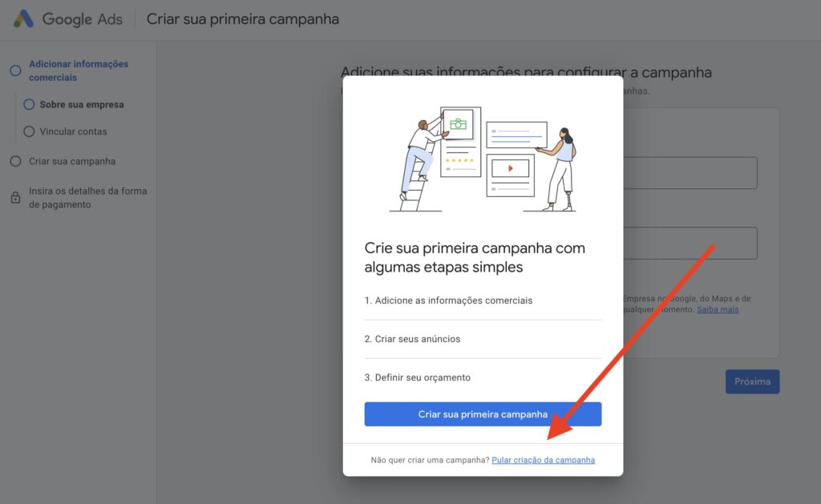Click the yellow star rating in illustration
Screen dimensions: 821x504
coord(459,161)
